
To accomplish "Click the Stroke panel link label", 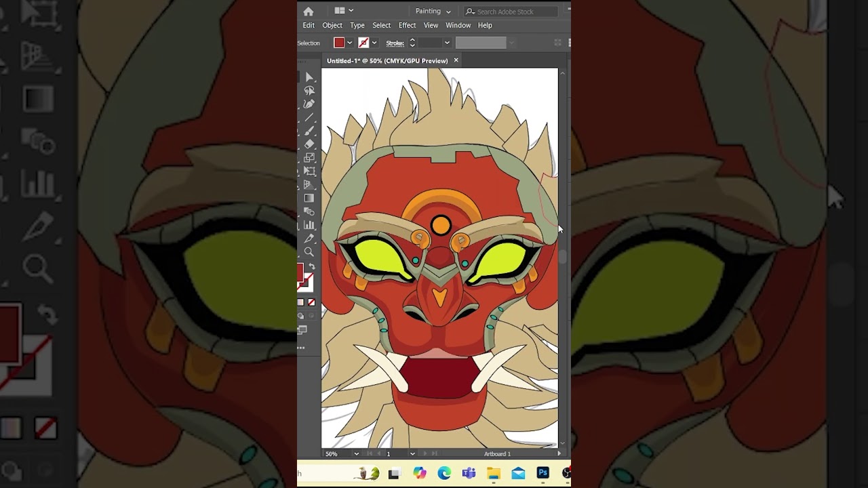I will click(x=395, y=43).
